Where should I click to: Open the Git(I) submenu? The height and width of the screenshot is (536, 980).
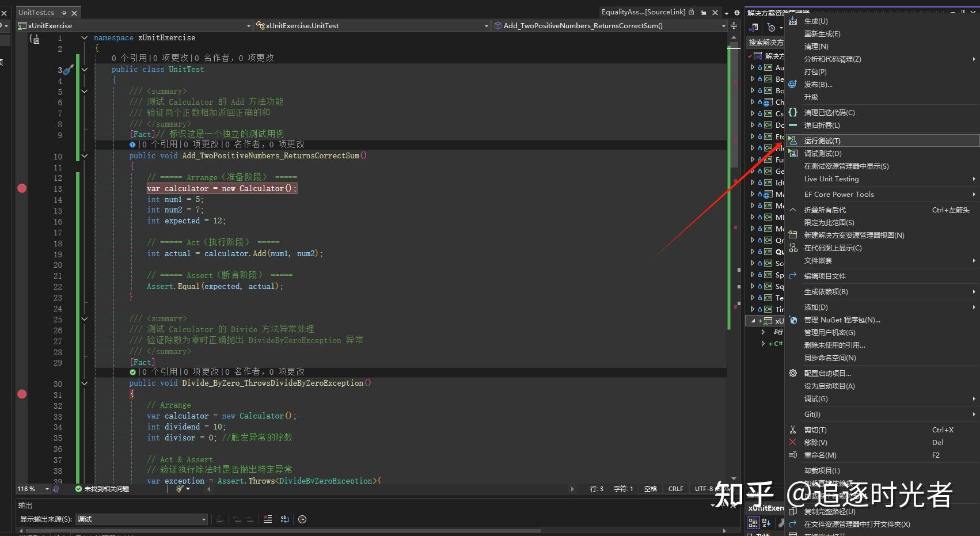(x=883, y=415)
